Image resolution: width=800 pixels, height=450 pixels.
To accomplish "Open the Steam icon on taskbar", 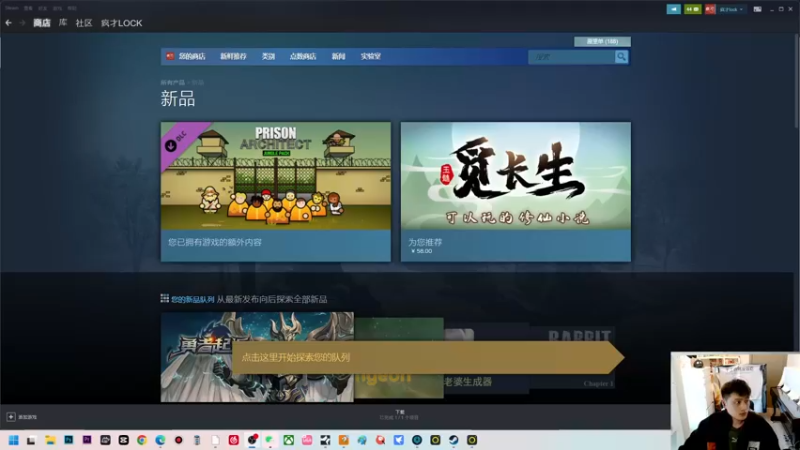I will [454, 440].
